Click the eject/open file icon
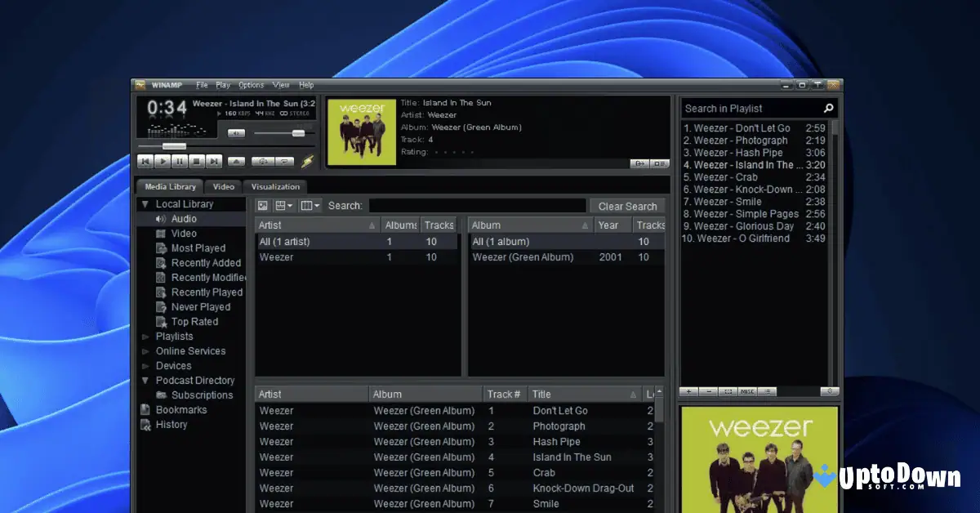 tap(236, 161)
